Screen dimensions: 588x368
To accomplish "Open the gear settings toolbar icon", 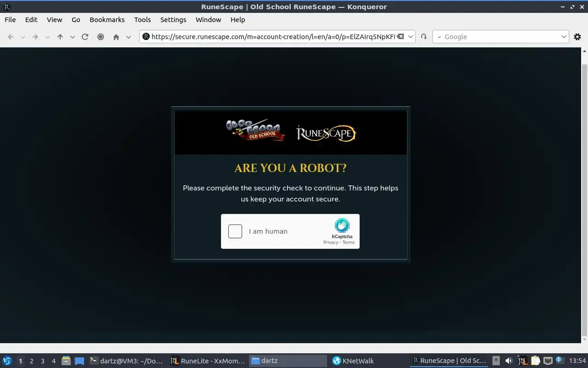I will click(577, 37).
